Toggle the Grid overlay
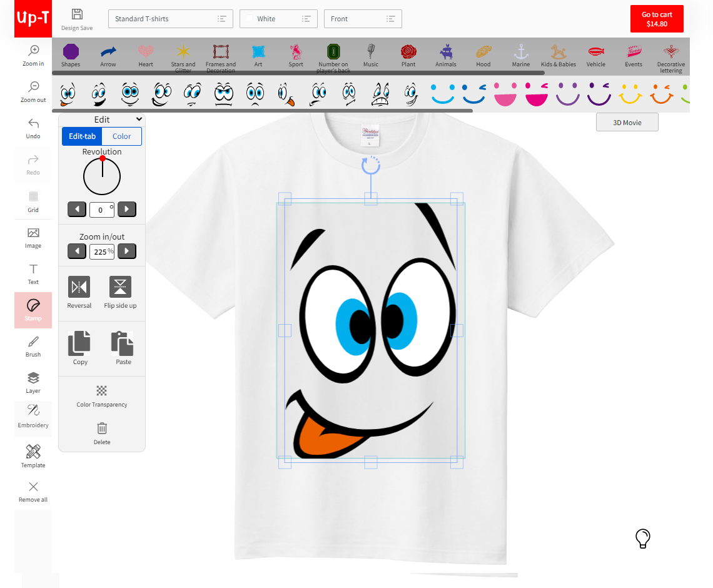 click(33, 201)
